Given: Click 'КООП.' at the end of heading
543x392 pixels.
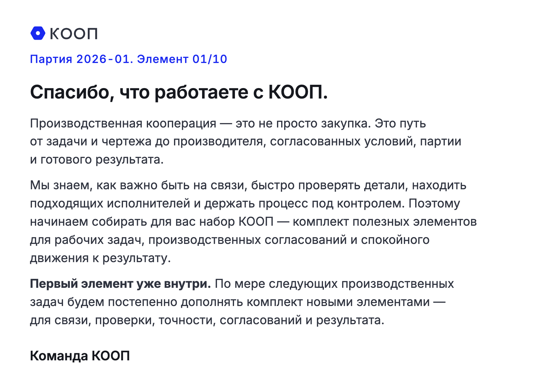Looking at the screenshot, I should (298, 92).
